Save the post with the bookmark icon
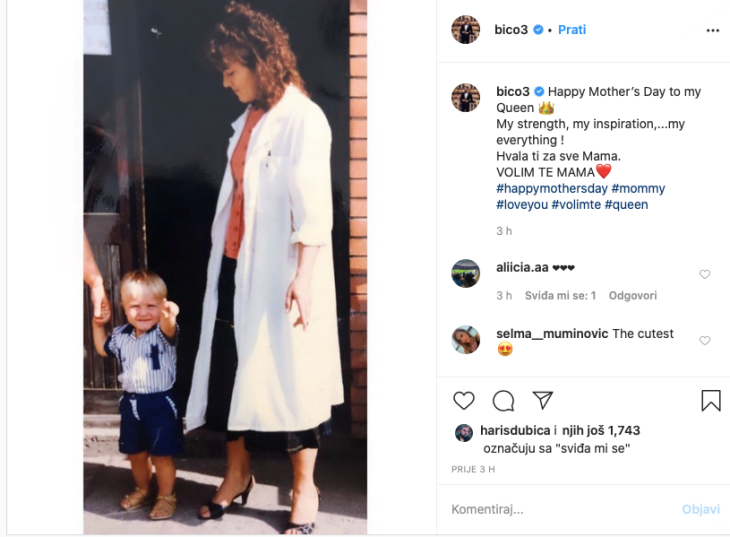 tap(711, 401)
